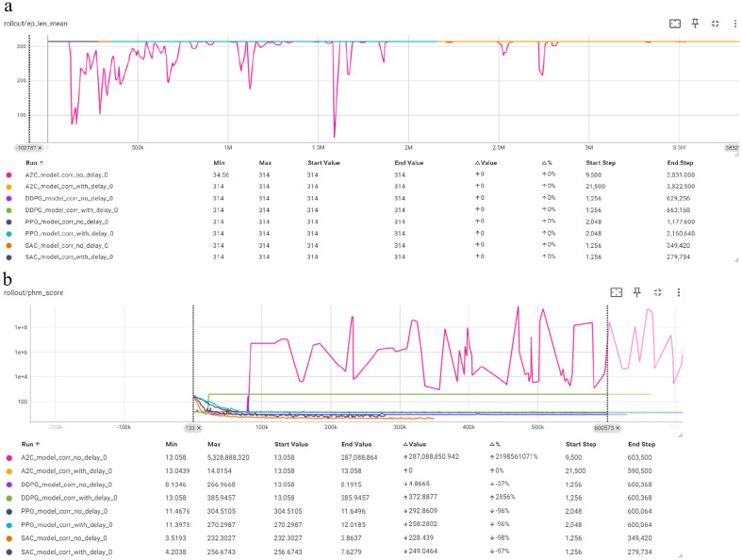Viewport: 742px width, 560px height.
Task: Fit domain to data in ep_len_mean chart
Action: click(675, 24)
